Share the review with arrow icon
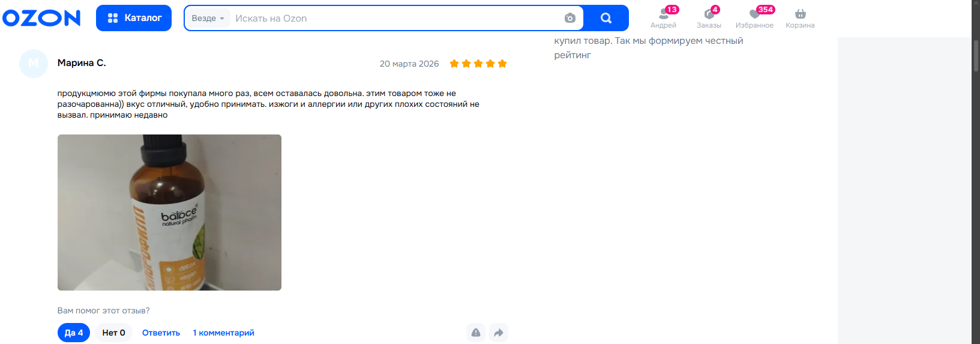This screenshot has height=344, width=980. click(x=499, y=333)
